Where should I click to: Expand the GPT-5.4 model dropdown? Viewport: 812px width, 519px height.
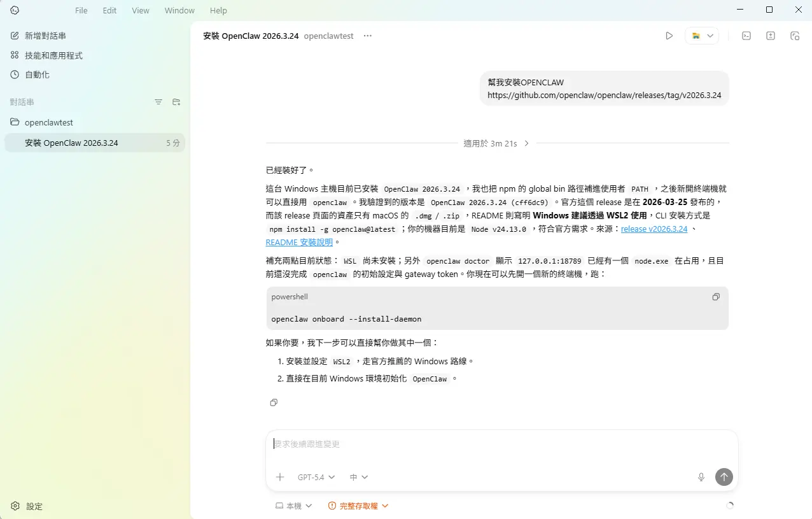[x=316, y=477]
